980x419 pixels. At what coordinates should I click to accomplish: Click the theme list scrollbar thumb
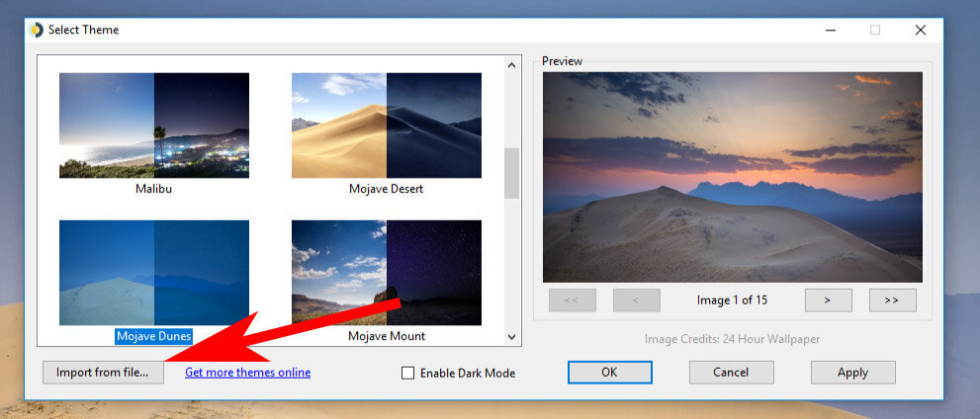click(512, 173)
